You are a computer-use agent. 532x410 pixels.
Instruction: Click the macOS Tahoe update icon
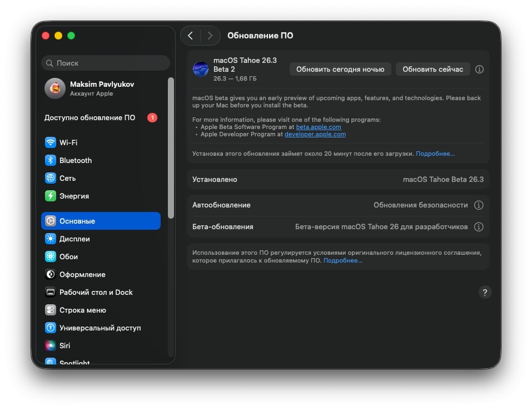click(x=201, y=69)
